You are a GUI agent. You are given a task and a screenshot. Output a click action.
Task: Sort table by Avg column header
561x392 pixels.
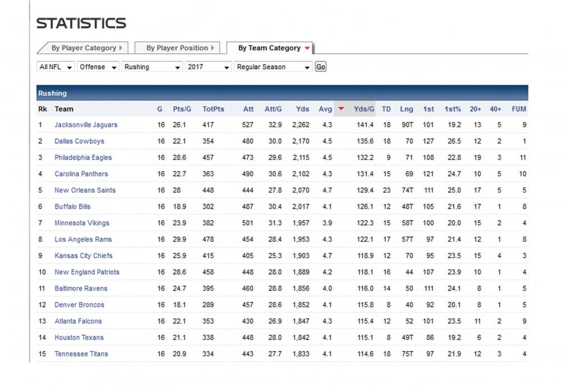325,109
